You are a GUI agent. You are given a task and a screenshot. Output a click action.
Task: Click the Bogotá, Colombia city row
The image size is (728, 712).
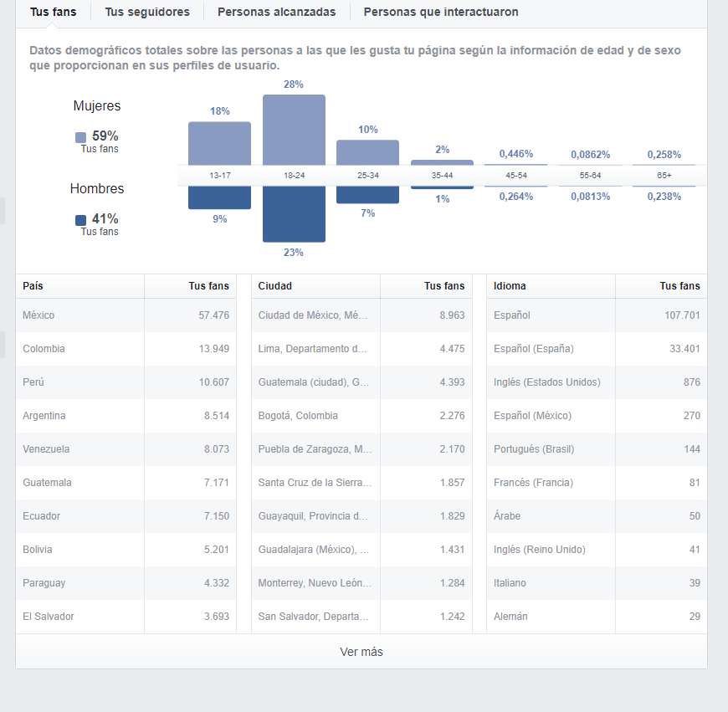361,416
